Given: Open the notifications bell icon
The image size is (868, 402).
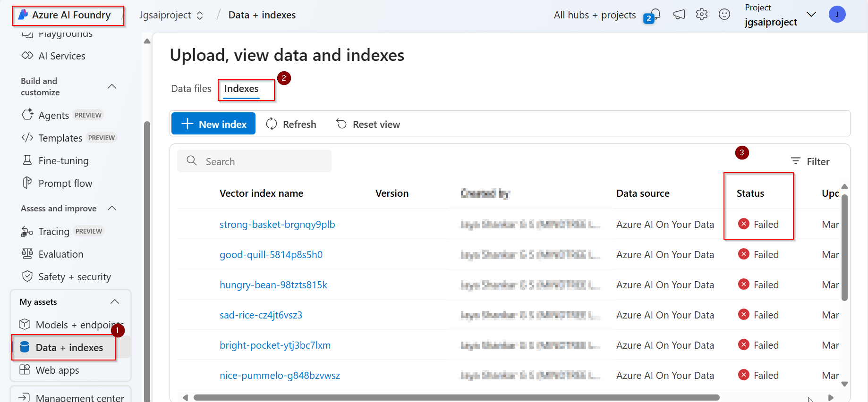Looking at the screenshot, I should tap(655, 14).
